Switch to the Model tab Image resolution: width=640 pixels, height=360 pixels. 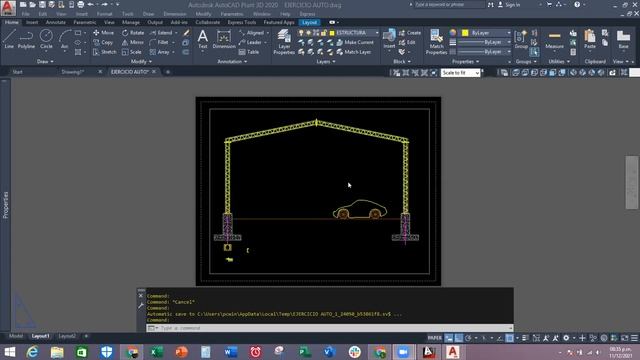point(16,336)
